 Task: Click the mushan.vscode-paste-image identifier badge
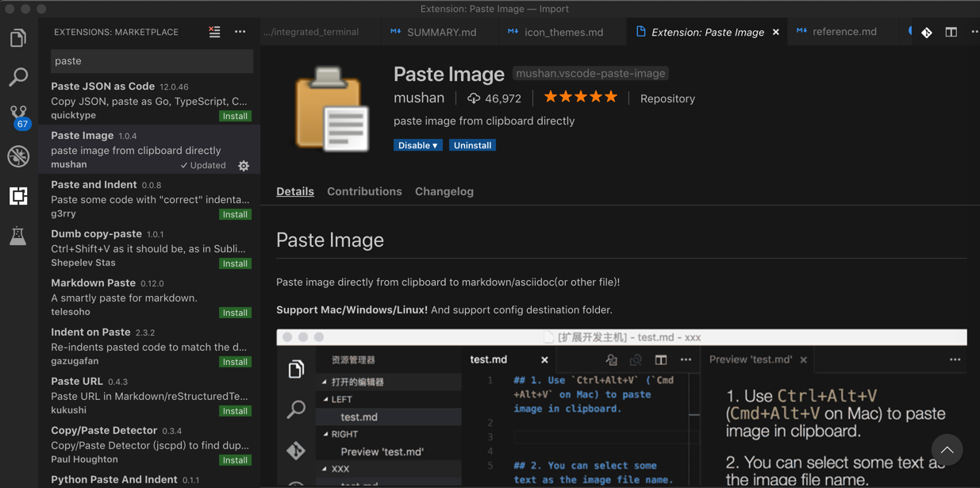pos(590,73)
